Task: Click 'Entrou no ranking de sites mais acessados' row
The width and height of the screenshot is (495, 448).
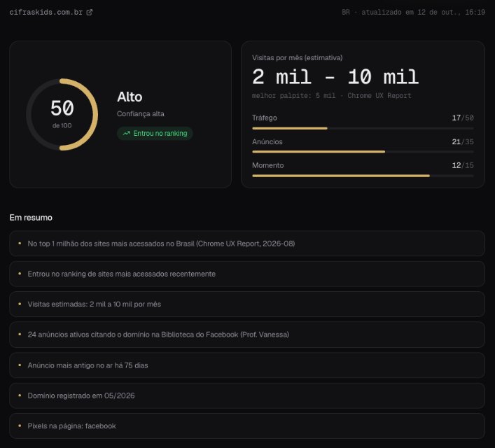Action: point(247,274)
